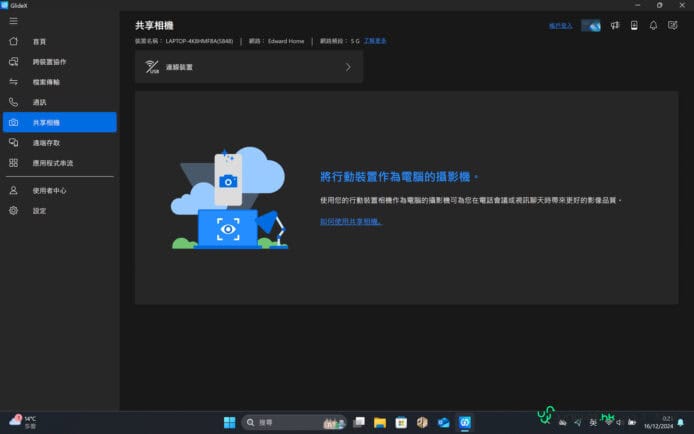Viewport: 694px width, 434px height.
Task: Click the Windows Start button on the taskbar
Action: pos(229,422)
